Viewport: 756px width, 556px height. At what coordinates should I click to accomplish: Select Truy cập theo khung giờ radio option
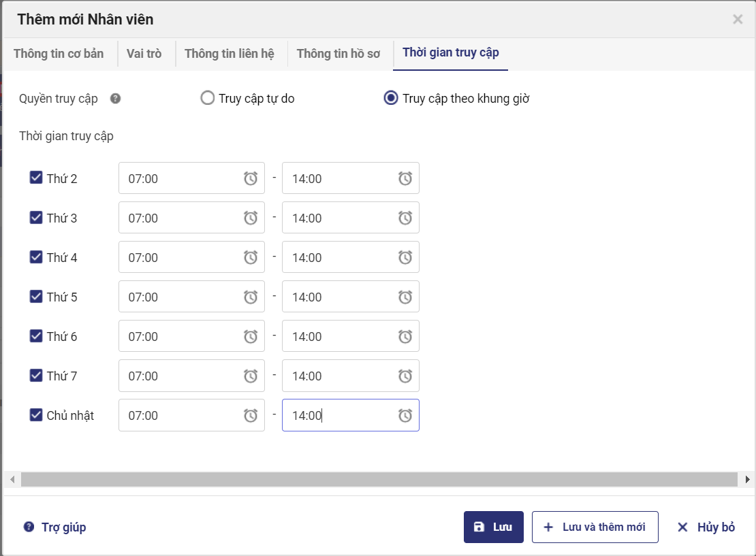point(391,99)
